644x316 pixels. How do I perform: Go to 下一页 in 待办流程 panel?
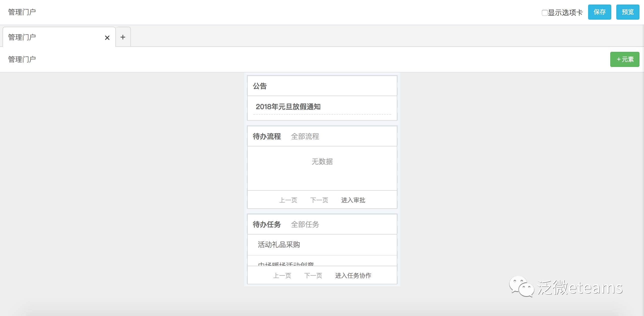(319, 200)
